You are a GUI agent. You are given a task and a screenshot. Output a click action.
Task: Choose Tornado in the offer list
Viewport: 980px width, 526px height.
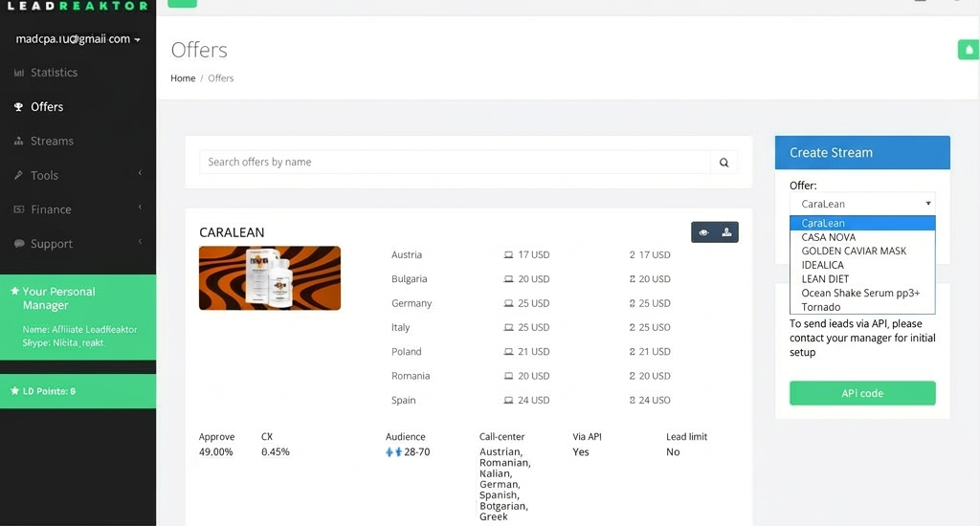862,307
